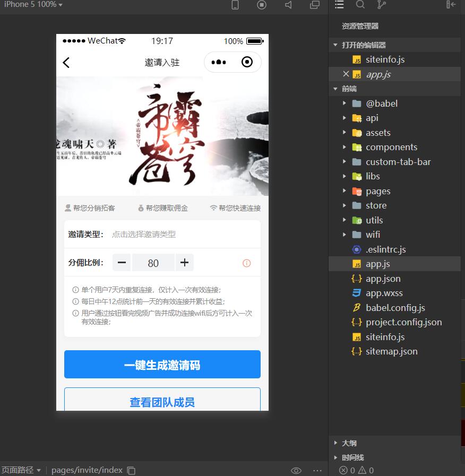Image resolution: width=465 pixels, height=476 pixels.
Task: Toggle the sound icon in the toolbar
Action: tap(287, 5)
